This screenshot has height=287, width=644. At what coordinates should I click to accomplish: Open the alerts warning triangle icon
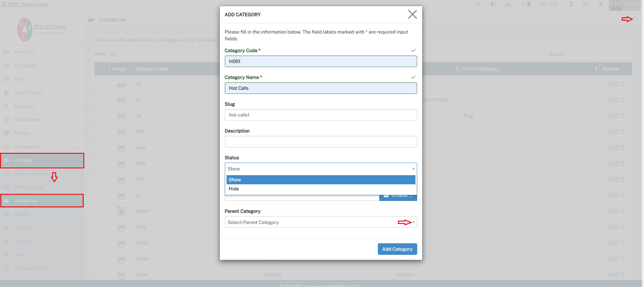pyautogui.click(x=524, y=4)
